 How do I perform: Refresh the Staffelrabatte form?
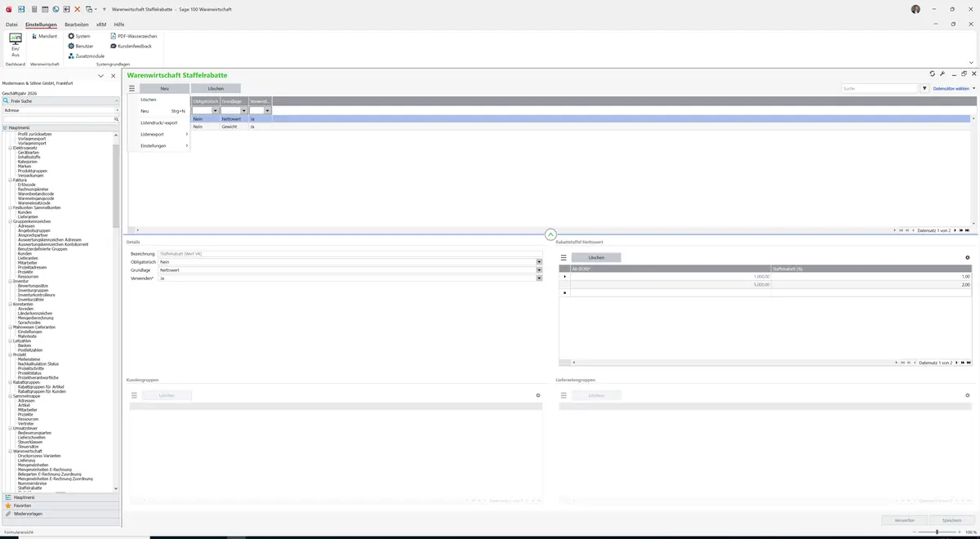[x=933, y=74]
